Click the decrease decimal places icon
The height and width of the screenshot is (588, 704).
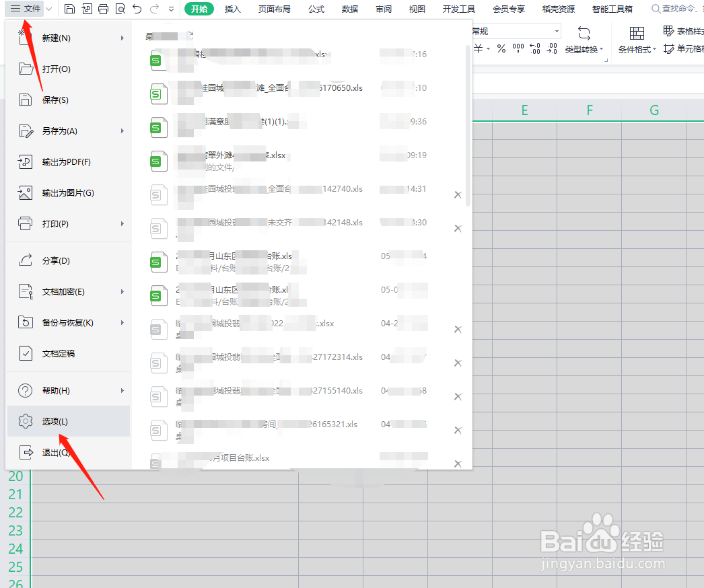[552, 48]
